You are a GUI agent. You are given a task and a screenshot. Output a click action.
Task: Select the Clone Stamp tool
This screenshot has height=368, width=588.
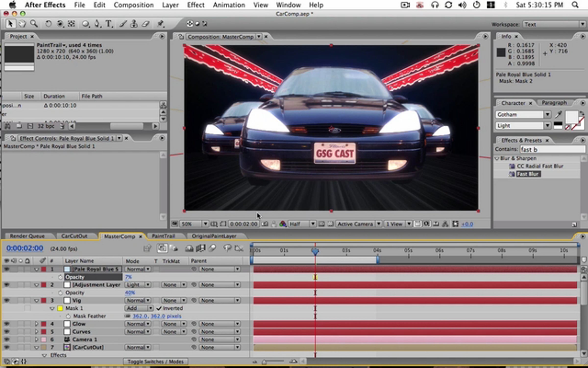coord(134,24)
